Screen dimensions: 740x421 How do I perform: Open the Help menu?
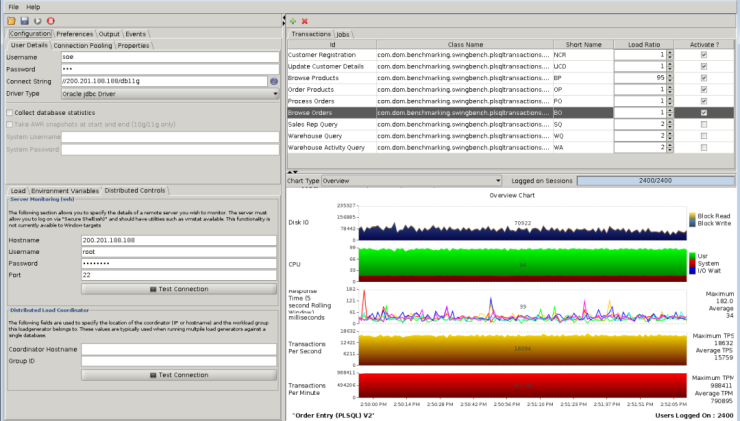[34, 6]
